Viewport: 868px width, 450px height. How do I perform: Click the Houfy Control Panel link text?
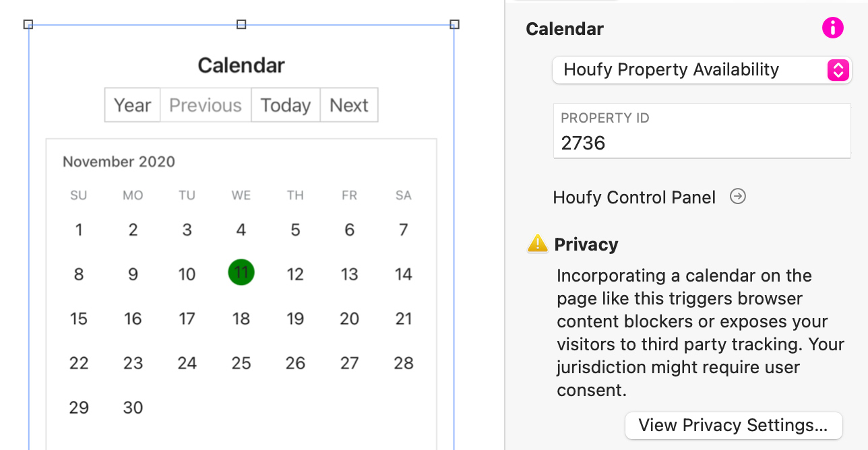634,197
